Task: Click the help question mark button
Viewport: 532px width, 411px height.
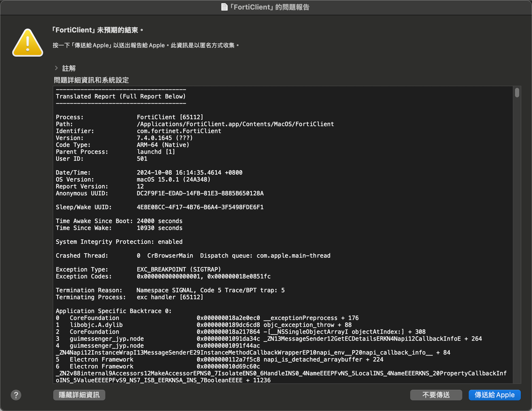Action: click(x=16, y=395)
